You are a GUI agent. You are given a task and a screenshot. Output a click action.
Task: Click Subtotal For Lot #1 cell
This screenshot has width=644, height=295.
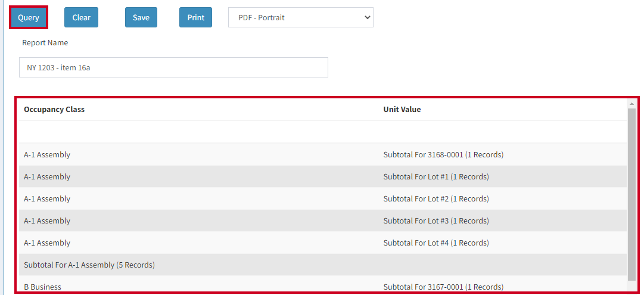[436, 176]
